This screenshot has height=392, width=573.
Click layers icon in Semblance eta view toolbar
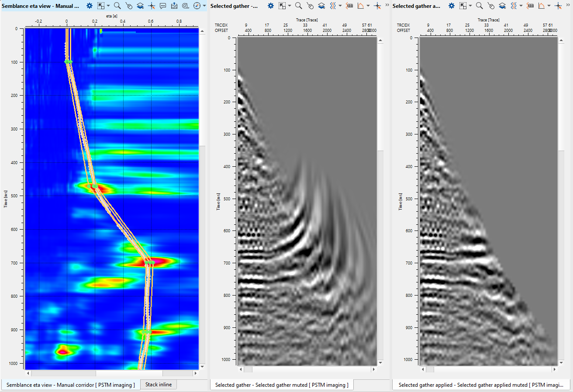pos(140,6)
